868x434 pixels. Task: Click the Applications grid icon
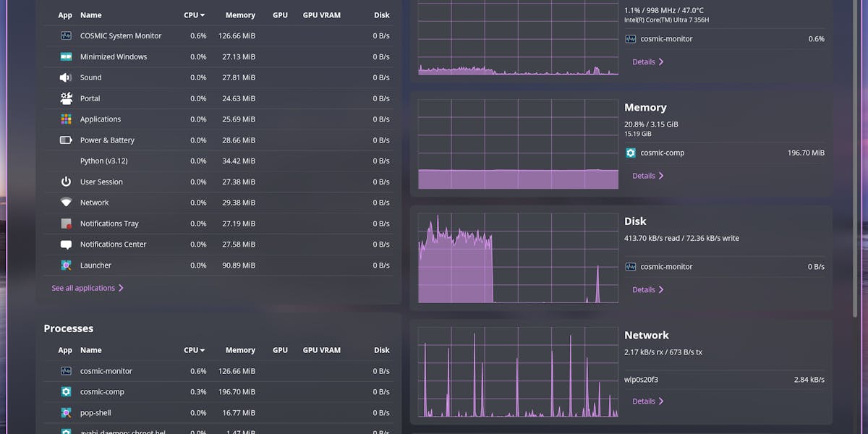click(x=66, y=119)
